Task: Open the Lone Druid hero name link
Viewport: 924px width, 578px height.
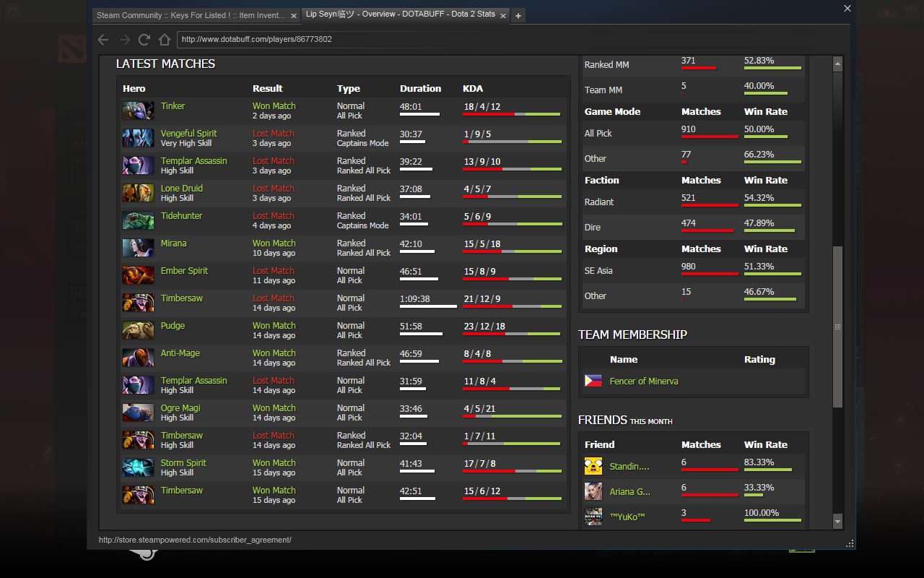Action: (181, 188)
